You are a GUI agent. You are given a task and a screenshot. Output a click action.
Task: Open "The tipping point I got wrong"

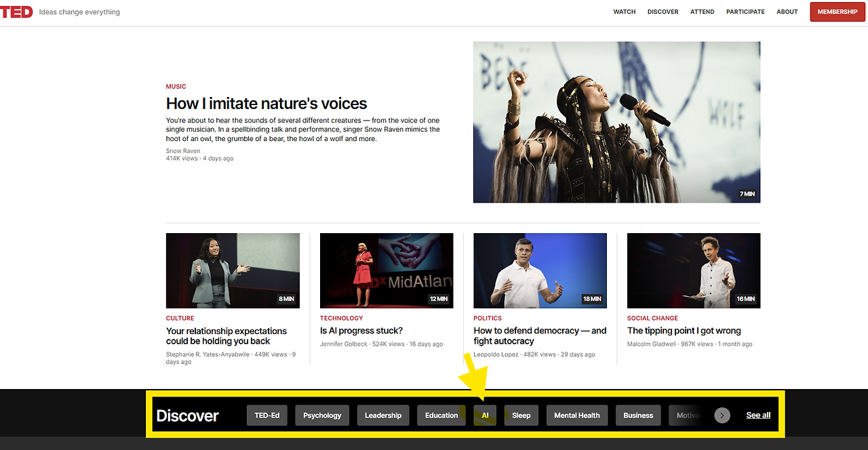point(684,331)
